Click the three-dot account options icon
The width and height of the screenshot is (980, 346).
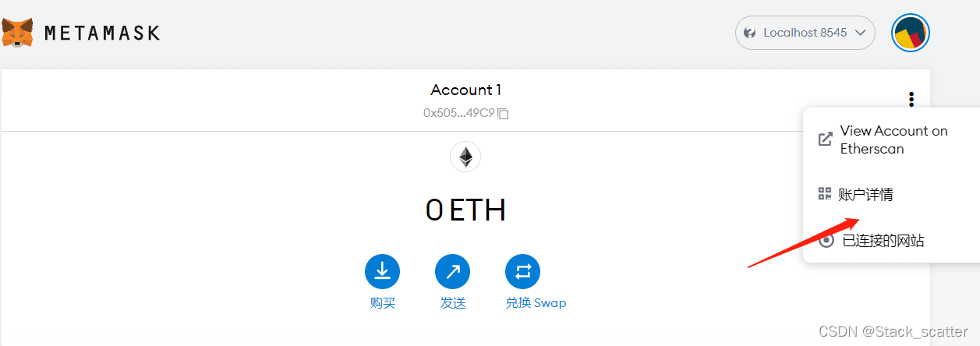911,100
